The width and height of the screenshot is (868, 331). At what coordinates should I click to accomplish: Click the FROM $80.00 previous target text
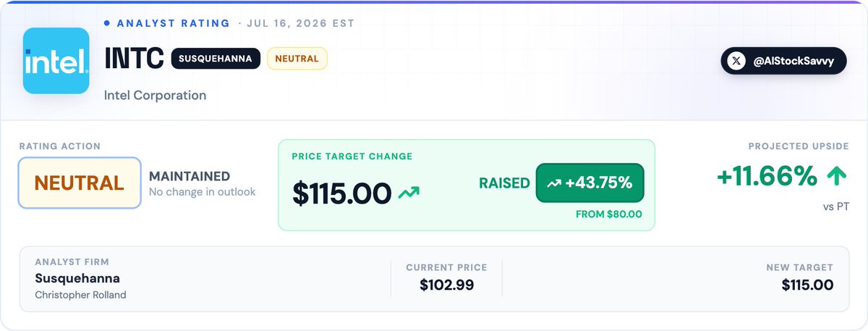(609, 214)
